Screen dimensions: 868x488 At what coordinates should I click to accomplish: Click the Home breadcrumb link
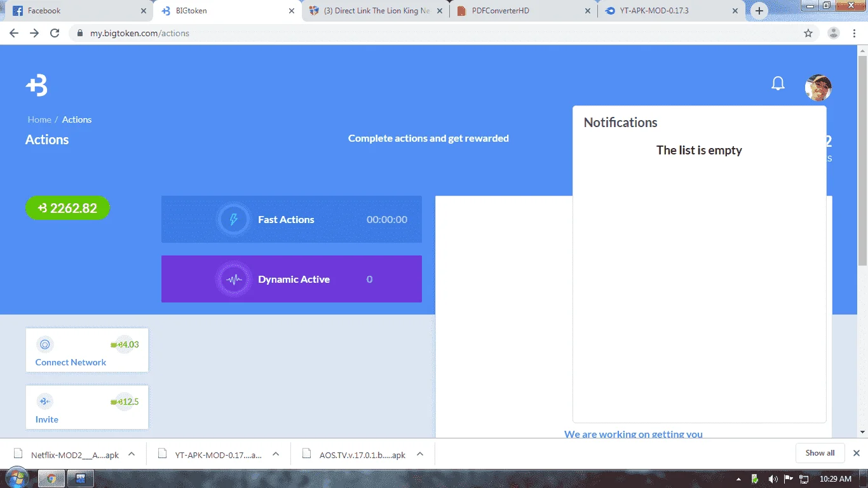point(39,119)
